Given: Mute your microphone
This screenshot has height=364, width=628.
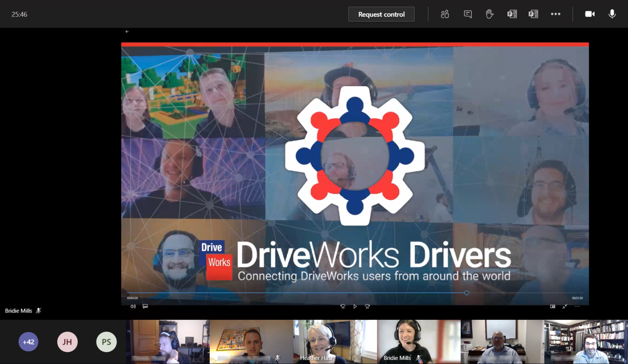Looking at the screenshot, I should [x=612, y=14].
